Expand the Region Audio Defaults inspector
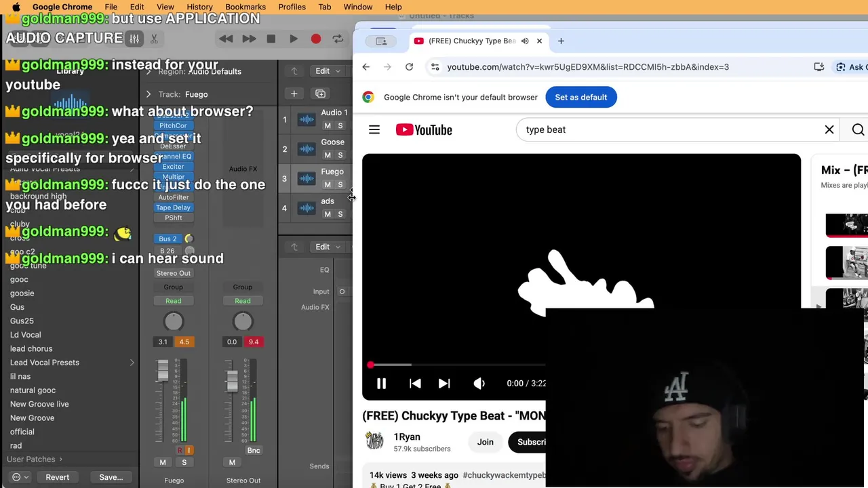 pos(149,71)
